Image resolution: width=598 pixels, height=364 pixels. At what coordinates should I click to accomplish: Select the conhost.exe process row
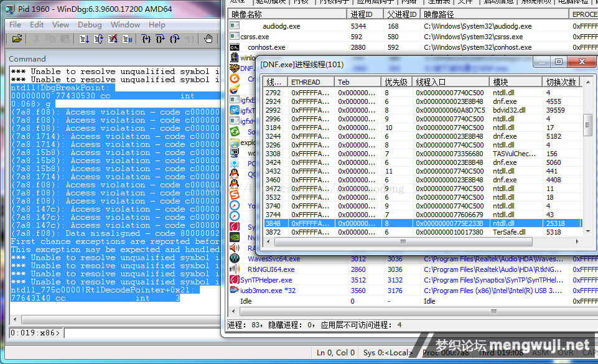413,47
